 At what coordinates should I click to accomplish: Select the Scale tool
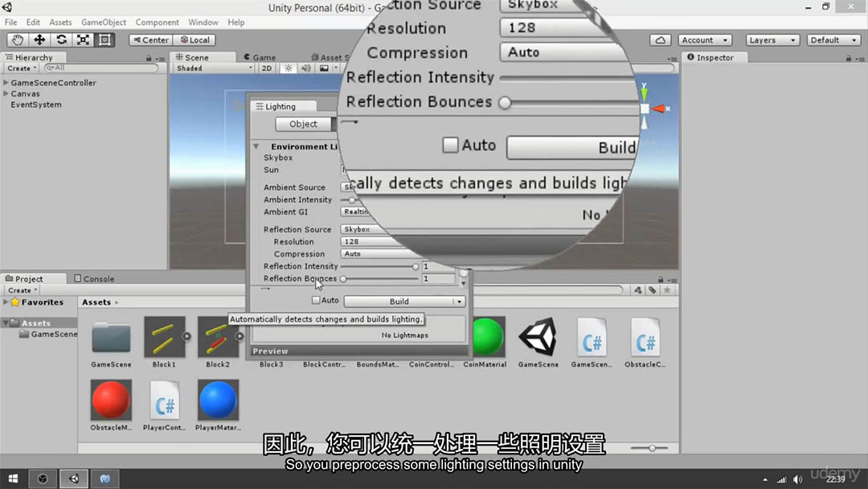pos(83,40)
